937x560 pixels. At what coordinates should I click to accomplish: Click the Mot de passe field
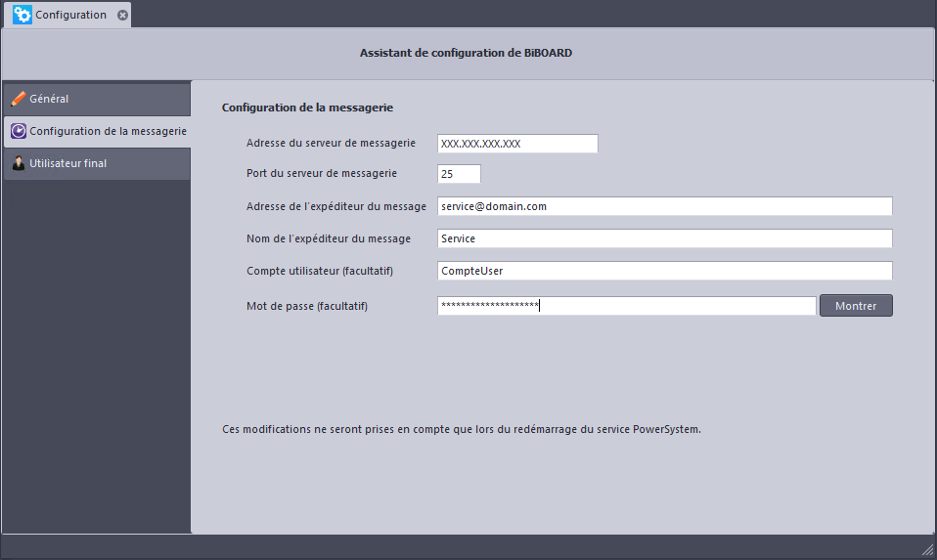626,306
